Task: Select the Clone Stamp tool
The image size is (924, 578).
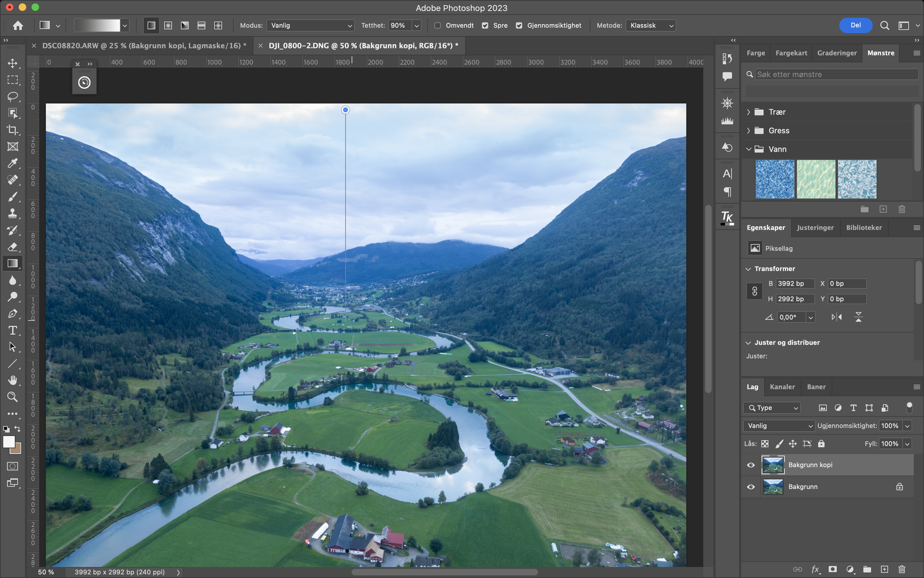Action: (13, 213)
